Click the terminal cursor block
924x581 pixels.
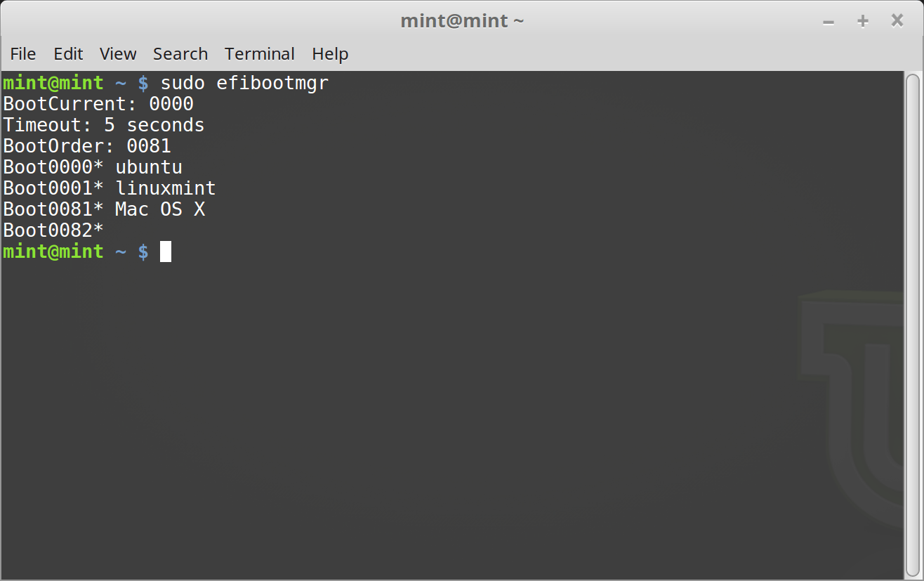pos(166,252)
